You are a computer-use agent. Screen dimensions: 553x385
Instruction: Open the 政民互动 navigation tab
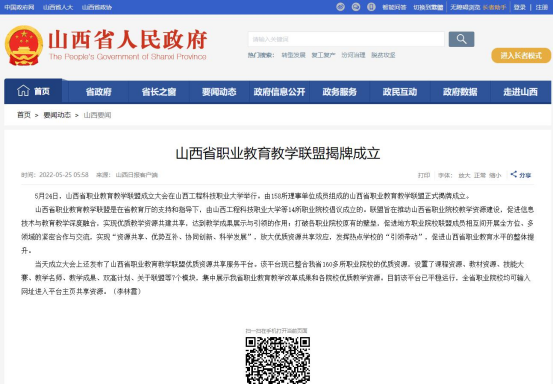pos(400,92)
